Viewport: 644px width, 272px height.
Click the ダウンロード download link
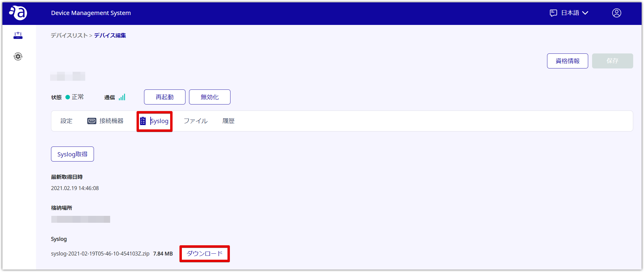pos(204,254)
